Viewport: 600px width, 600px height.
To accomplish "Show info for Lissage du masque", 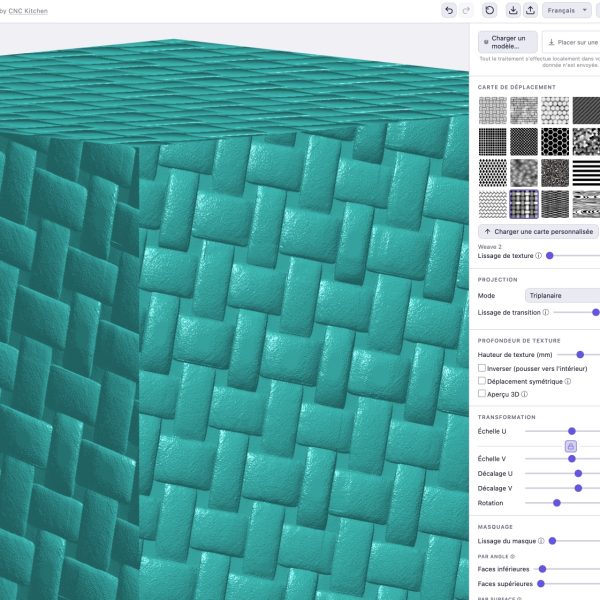I will [541, 541].
